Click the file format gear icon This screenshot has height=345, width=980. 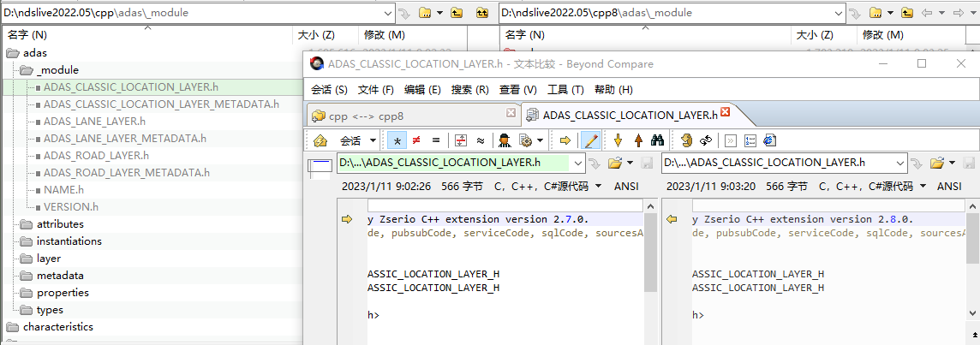click(x=525, y=140)
